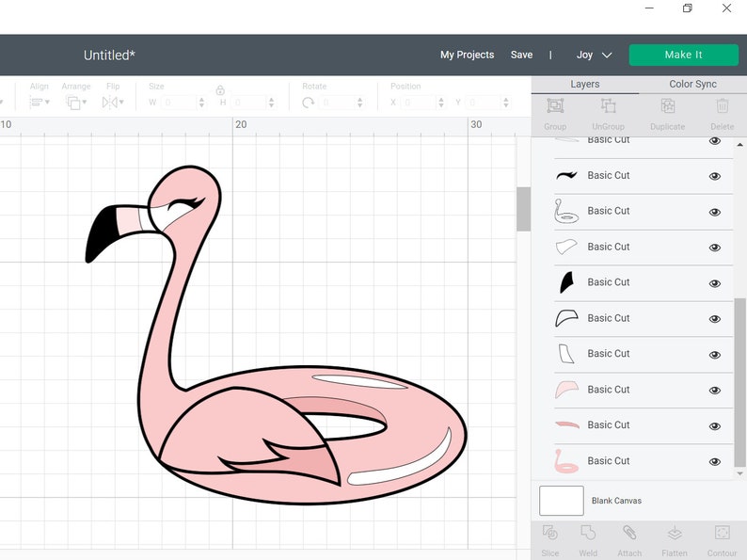Click the Y position stepper arrows
This screenshot has height=560, width=747.
click(506, 102)
